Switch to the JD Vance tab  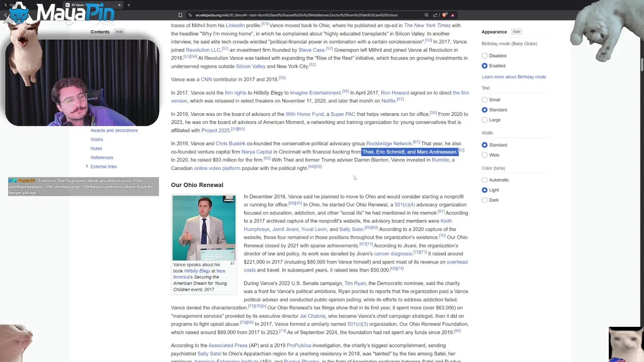(x=93, y=5)
